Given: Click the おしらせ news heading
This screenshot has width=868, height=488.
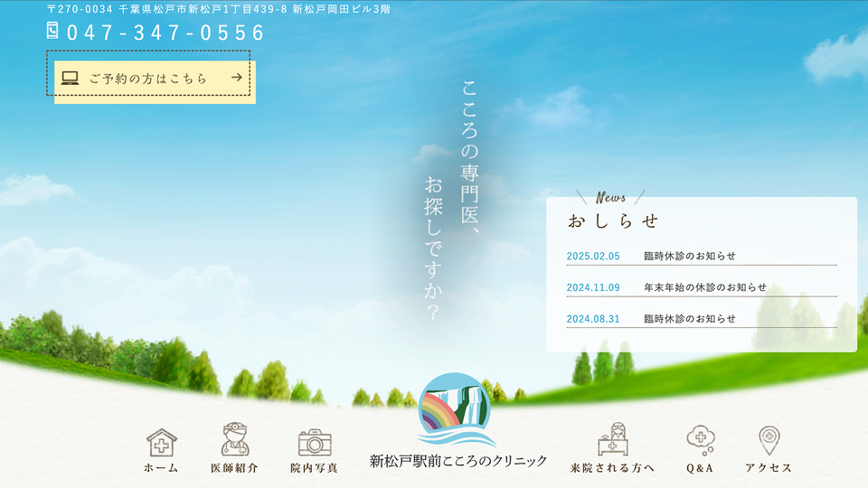Looking at the screenshot, I should pyautogui.click(x=613, y=221).
